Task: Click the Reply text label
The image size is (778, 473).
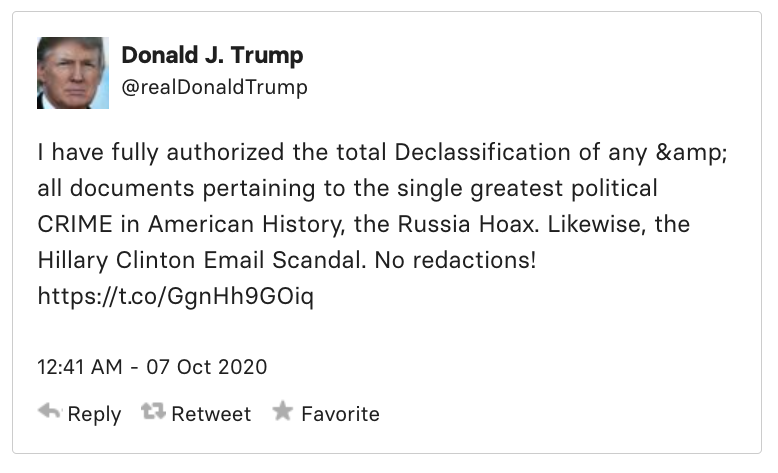Action: point(94,414)
